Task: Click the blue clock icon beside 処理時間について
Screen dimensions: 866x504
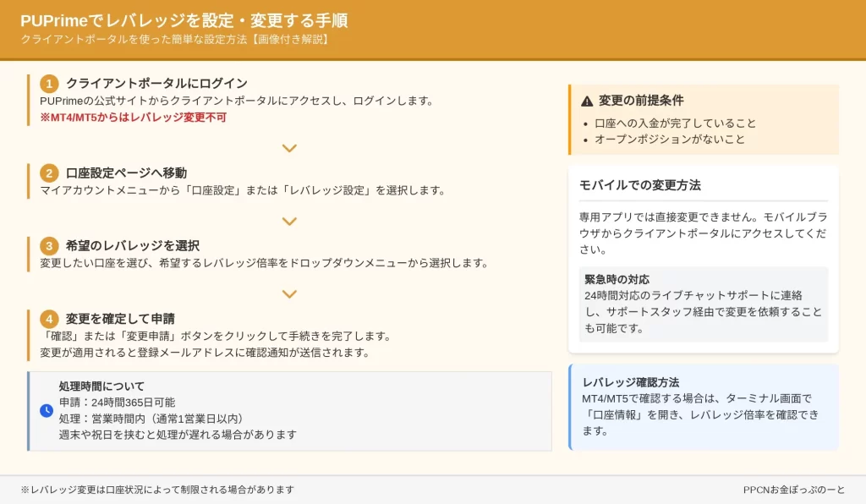Action: pyautogui.click(x=47, y=410)
